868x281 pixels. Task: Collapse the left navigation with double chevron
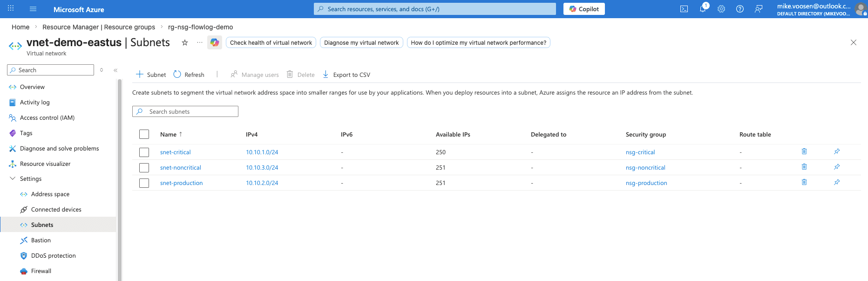coord(115,70)
